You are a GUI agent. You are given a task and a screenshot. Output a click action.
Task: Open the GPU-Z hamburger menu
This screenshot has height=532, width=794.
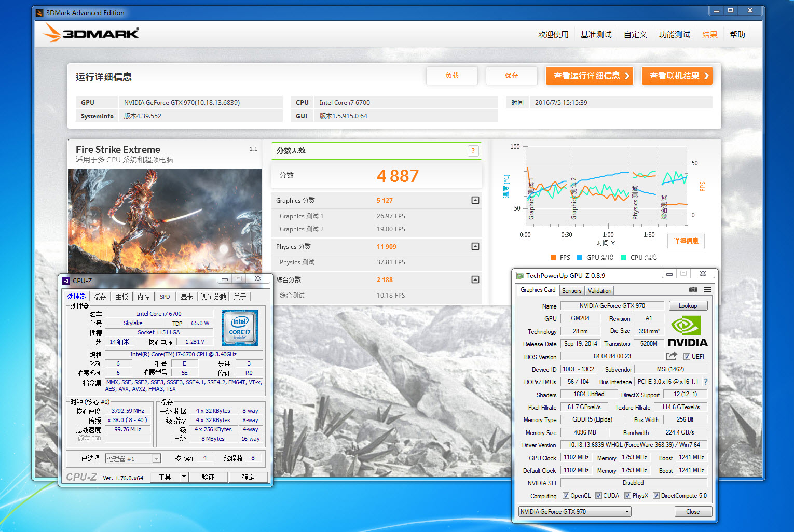(x=707, y=289)
